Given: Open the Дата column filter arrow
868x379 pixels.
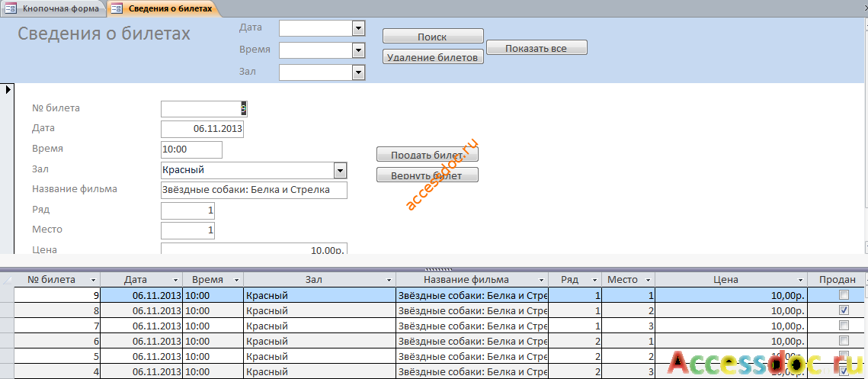Looking at the screenshot, I should [x=175, y=281].
